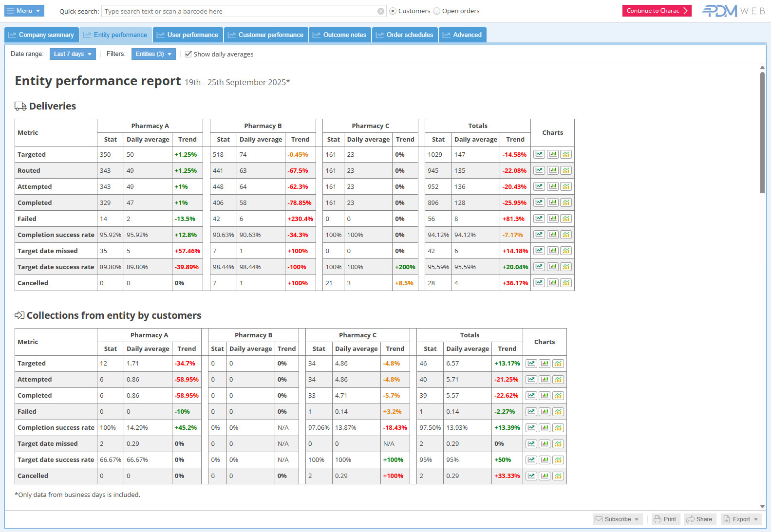Viewport: 771px width, 532px height.
Task: Expand the Entities (3) filter dropdown
Action: pos(153,54)
